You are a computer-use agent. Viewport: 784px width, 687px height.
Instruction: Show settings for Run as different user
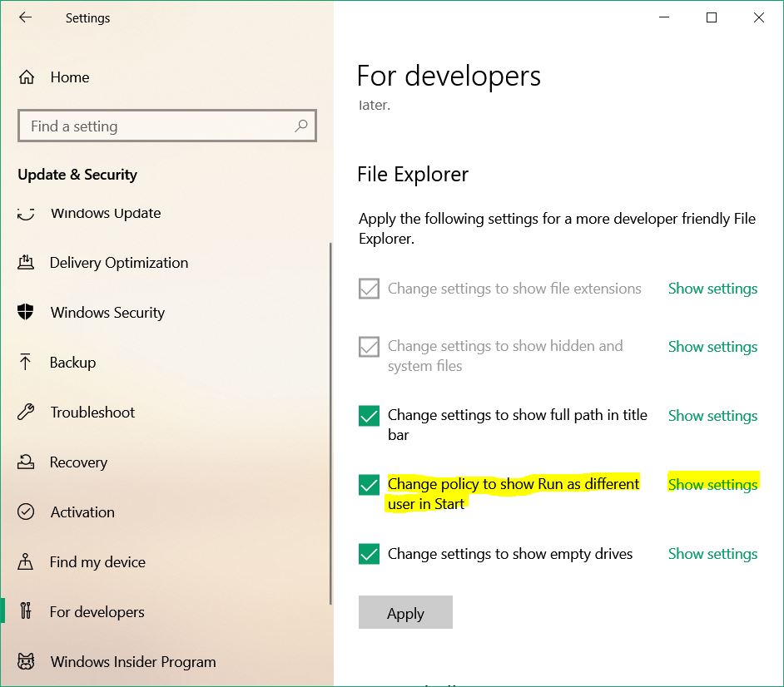[712, 485]
